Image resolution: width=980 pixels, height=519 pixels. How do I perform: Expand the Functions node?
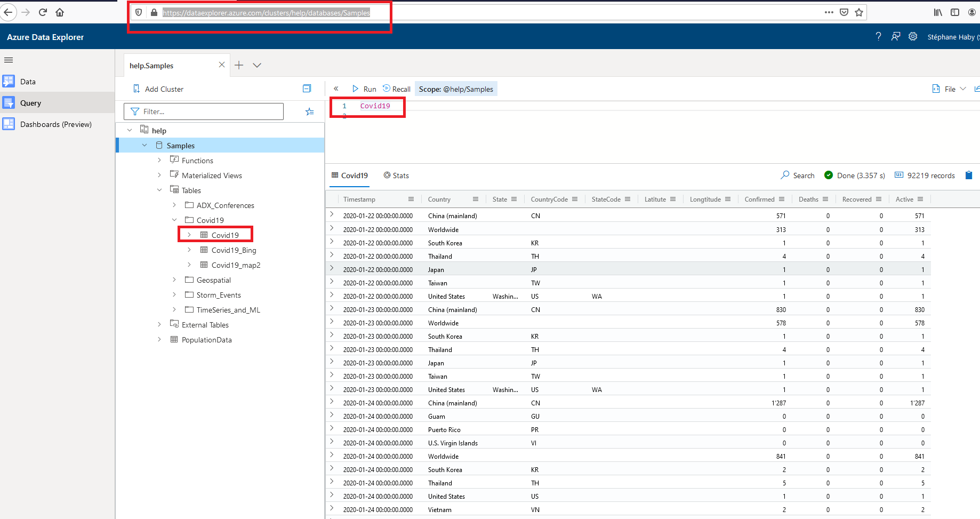(x=159, y=160)
